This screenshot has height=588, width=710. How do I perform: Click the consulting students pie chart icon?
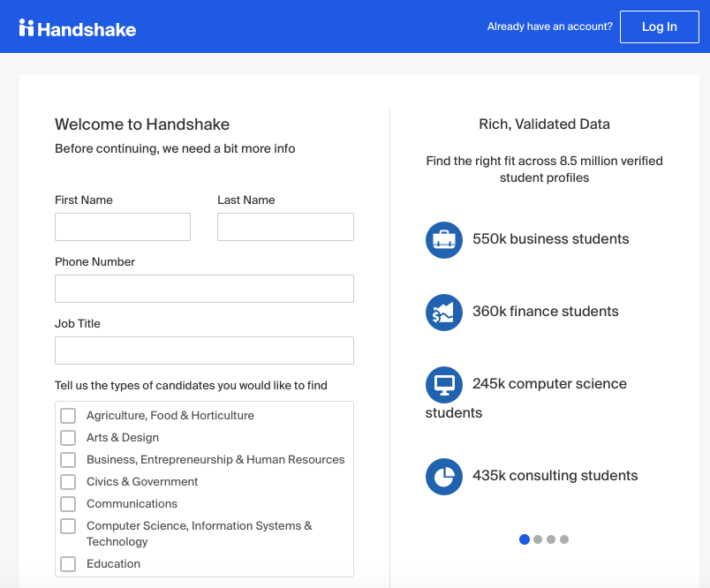click(444, 476)
